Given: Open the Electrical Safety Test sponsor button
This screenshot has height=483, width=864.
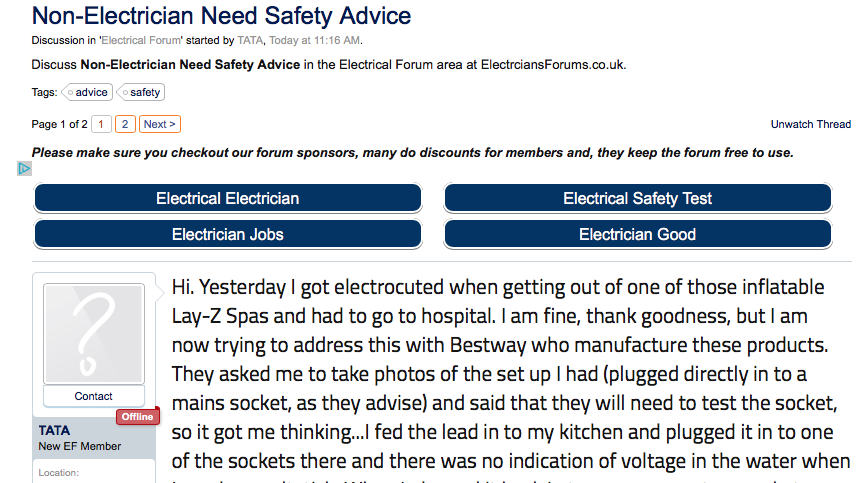Looking at the screenshot, I should 637,198.
